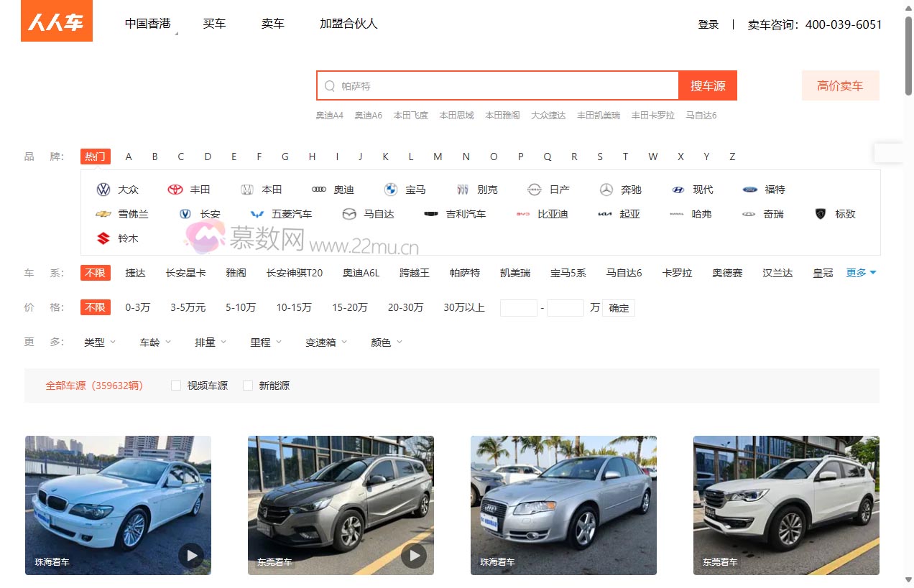Click the 高价卖车 button

tap(840, 85)
